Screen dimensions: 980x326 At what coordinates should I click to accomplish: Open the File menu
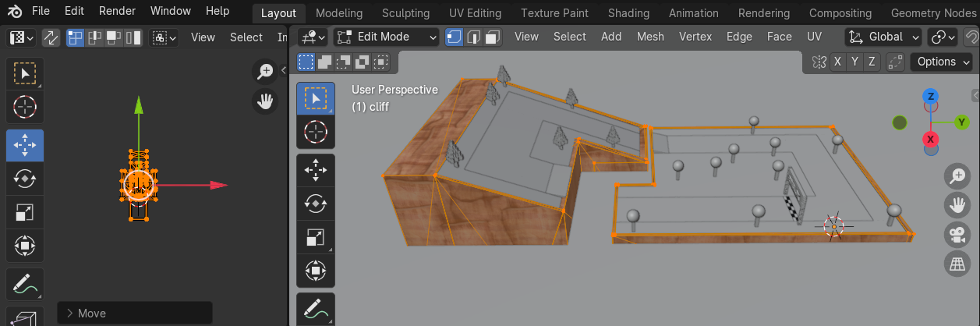pyautogui.click(x=41, y=11)
